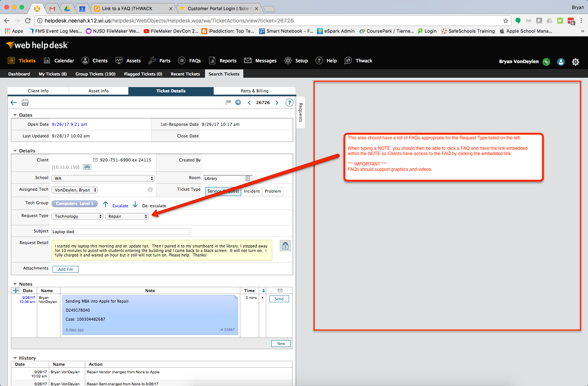Click the Help question mark icon in nav
Screen dimensions: 588x386
point(319,60)
